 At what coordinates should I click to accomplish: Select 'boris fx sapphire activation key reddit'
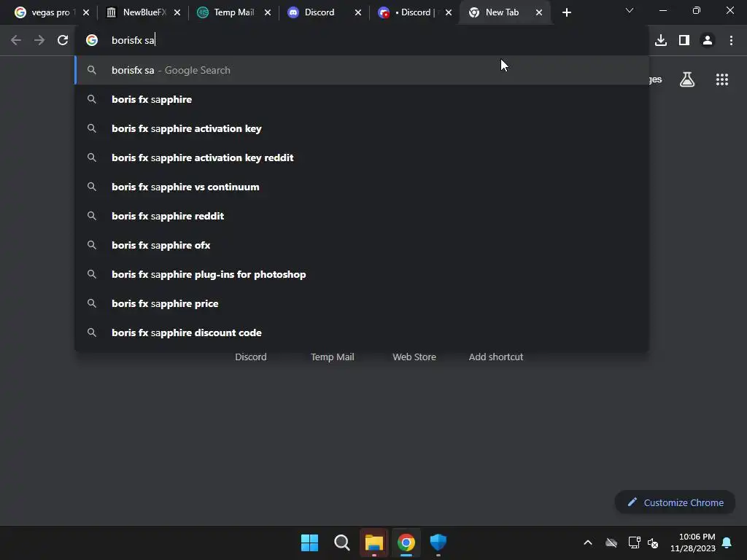[x=362, y=157]
